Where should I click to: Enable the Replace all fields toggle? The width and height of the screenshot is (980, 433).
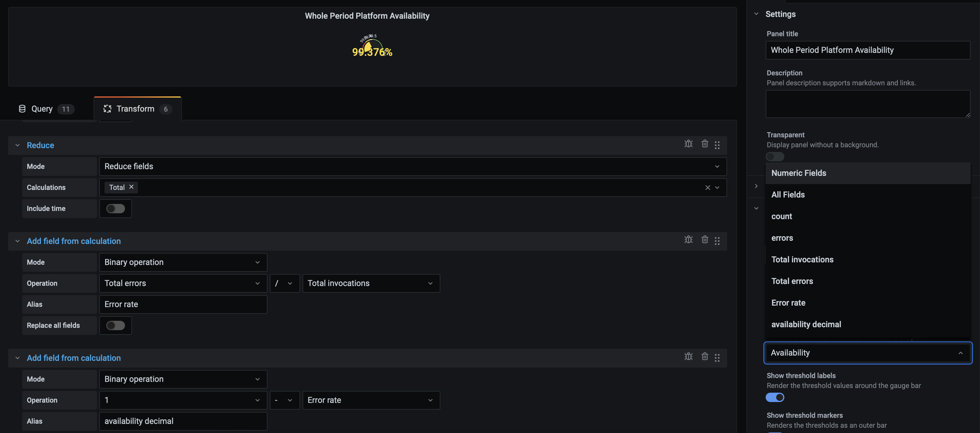coord(115,325)
